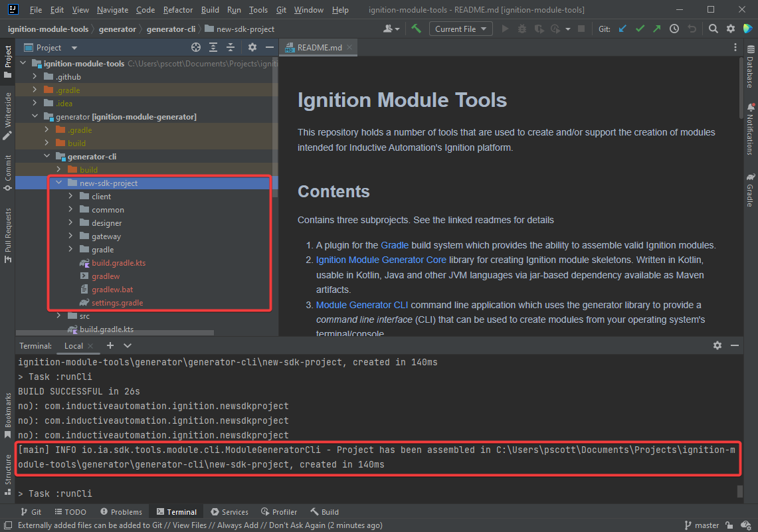Open terminal sessions dropdown chevron
This screenshot has width=758, height=532.
click(x=128, y=345)
